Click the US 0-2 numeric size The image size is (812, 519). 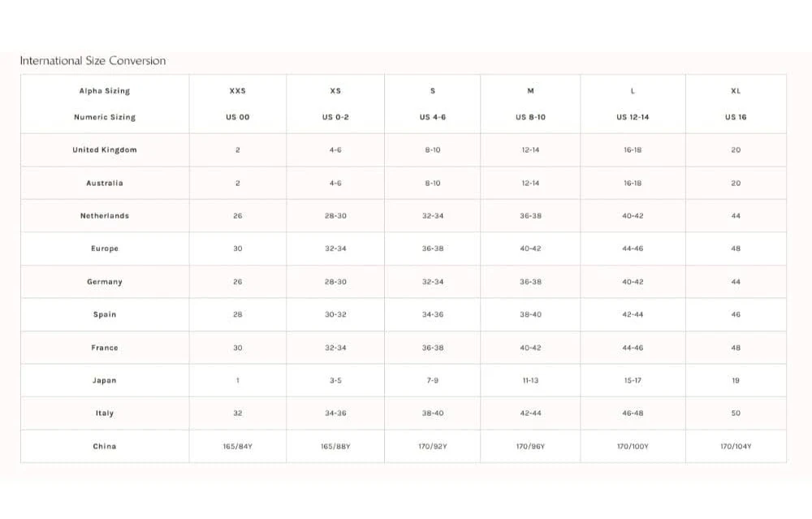click(x=335, y=117)
